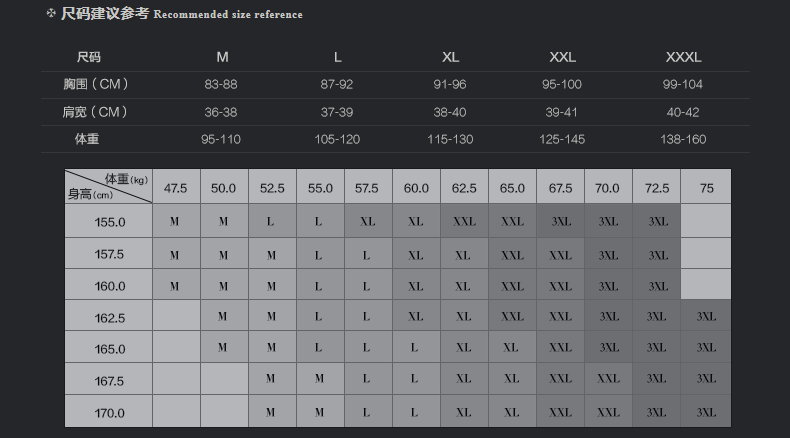Click the 75 kg weight column header
790x438 pixels.
tap(707, 187)
